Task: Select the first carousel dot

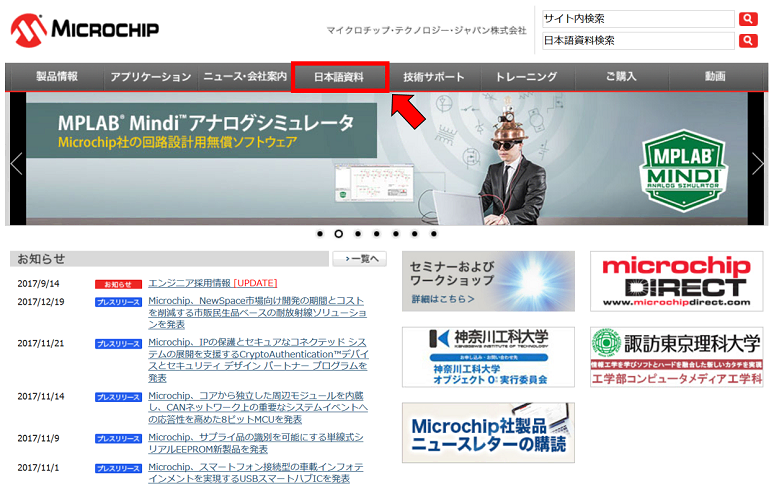Action: [320, 234]
